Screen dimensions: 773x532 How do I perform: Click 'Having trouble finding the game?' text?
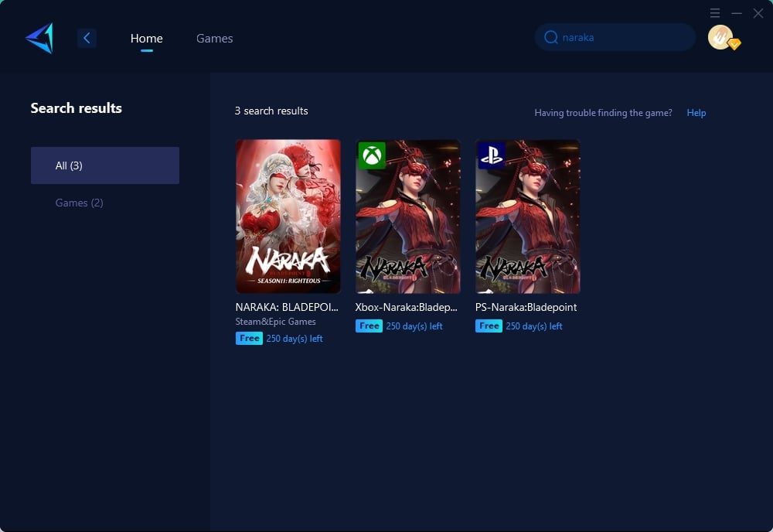point(603,113)
